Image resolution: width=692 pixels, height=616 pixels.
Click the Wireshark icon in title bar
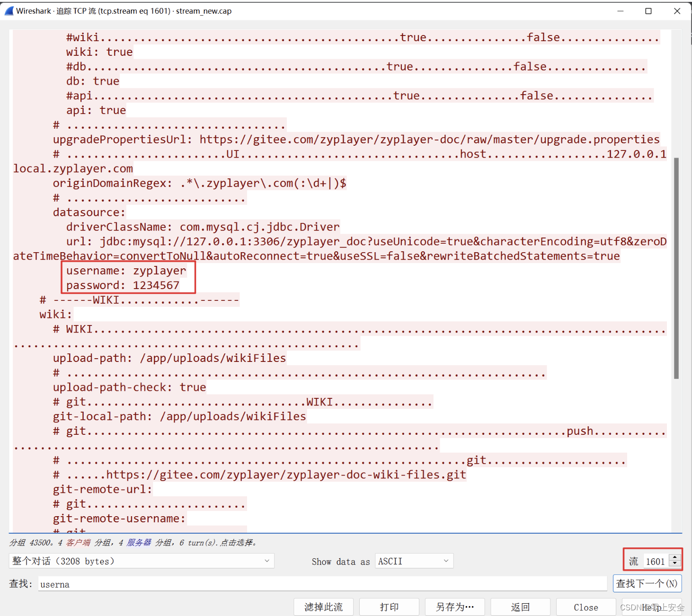[9, 11]
